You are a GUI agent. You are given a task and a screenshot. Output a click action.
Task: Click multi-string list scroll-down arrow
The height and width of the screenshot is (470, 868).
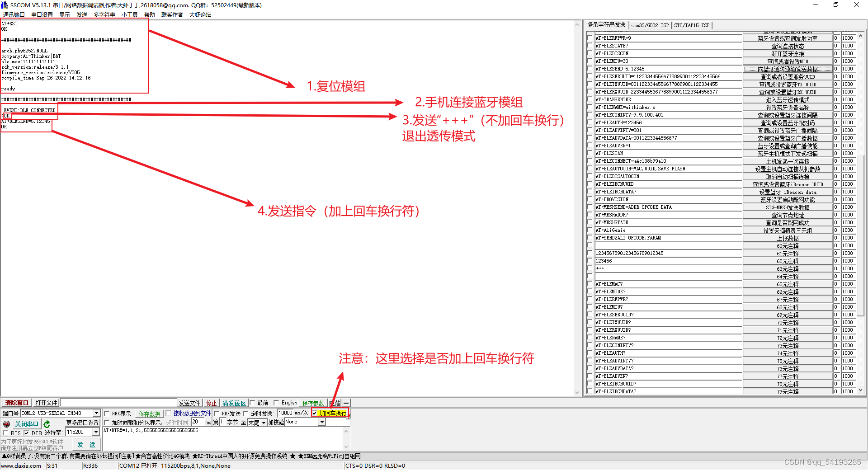tap(860, 390)
